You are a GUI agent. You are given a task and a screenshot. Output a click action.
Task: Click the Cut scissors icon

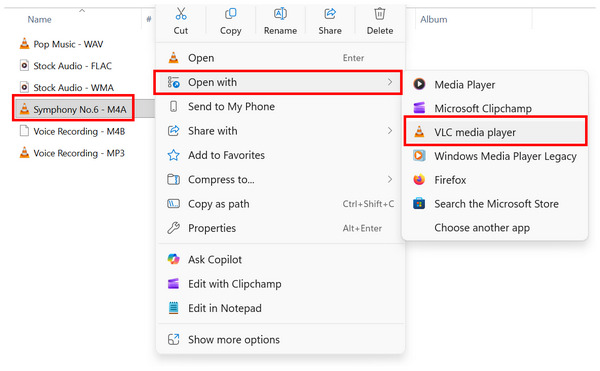point(181,14)
